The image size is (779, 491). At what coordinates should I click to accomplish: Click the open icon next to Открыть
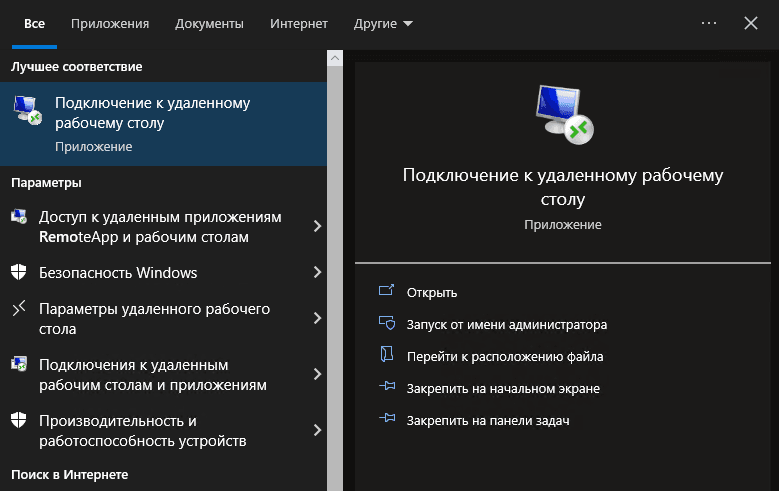[388, 292]
